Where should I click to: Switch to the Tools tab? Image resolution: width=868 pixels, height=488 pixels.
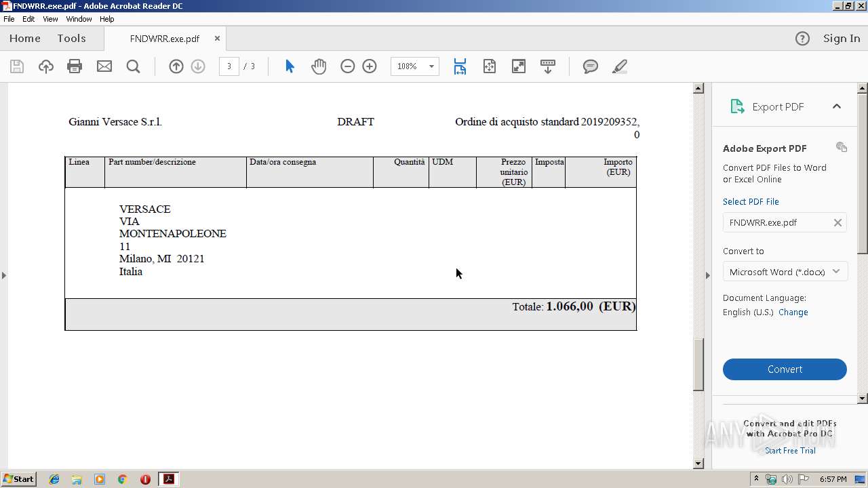tap(71, 39)
